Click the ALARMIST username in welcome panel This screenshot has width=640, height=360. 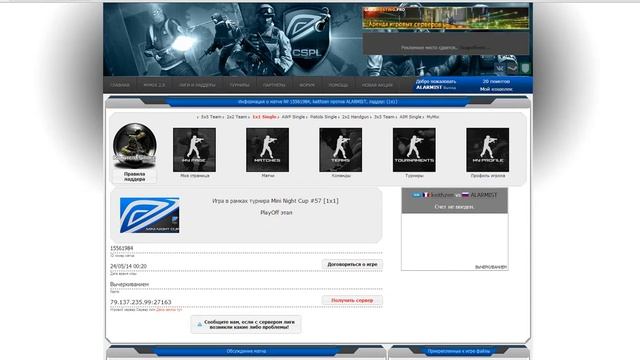coord(429,87)
